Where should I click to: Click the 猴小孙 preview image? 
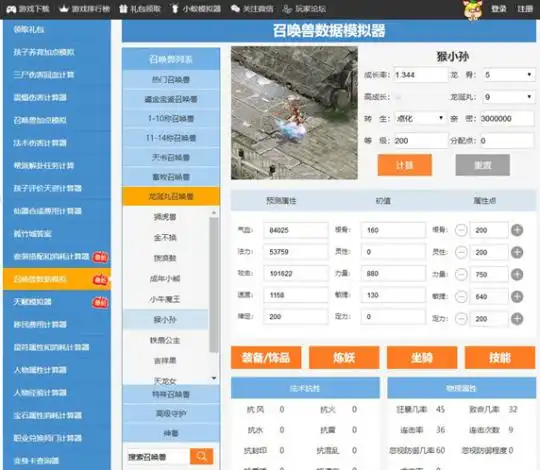tap(294, 113)
